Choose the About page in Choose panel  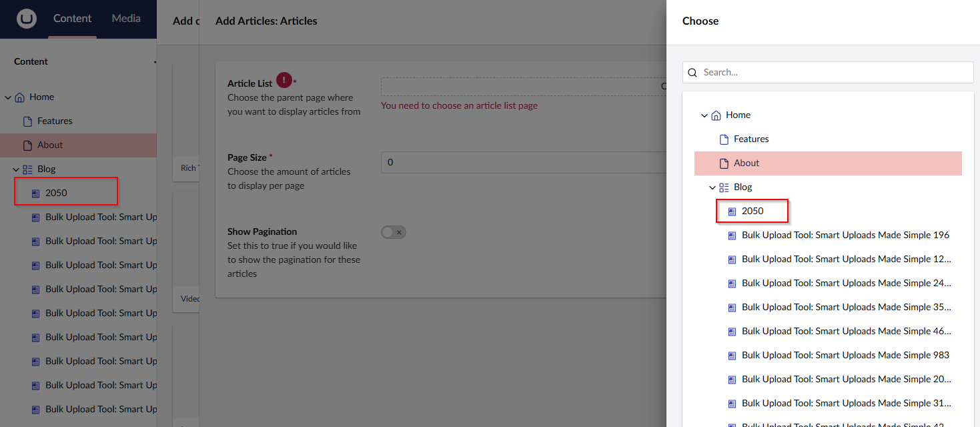click(828, 163)
